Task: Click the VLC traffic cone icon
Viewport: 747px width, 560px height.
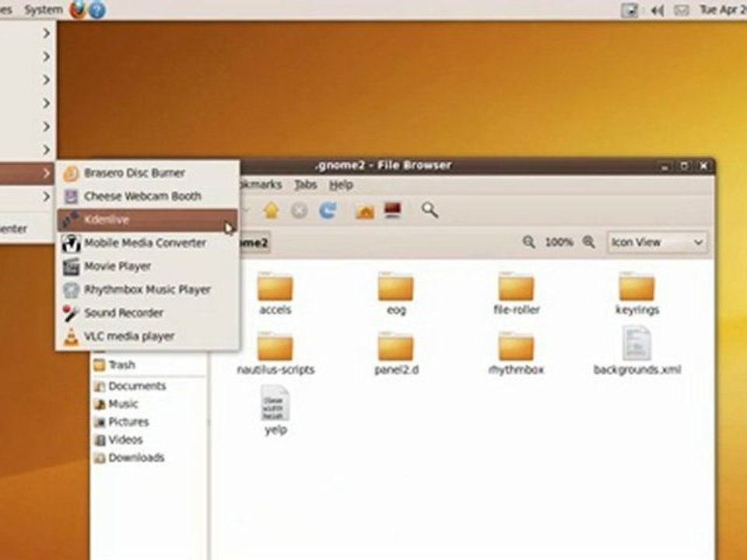Action: 71,336
